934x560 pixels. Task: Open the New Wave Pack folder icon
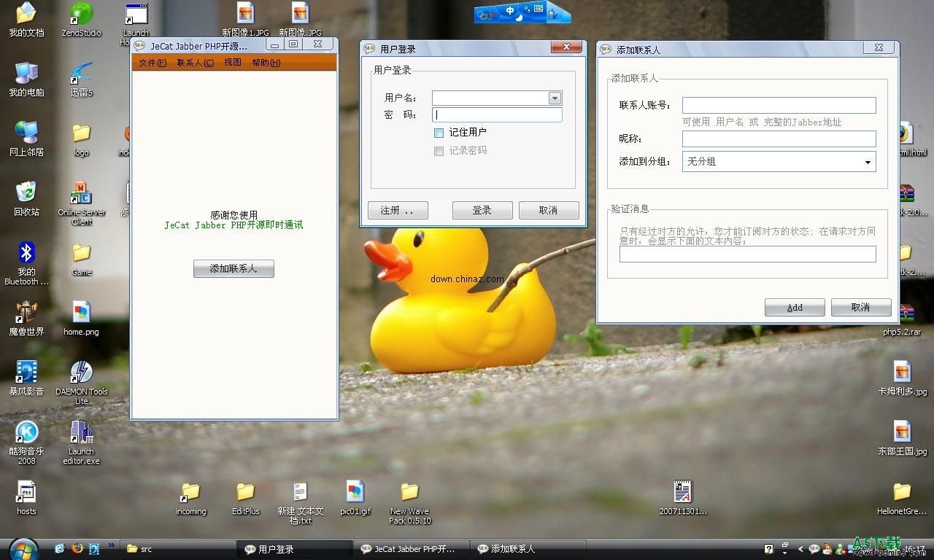click(409, 492)
